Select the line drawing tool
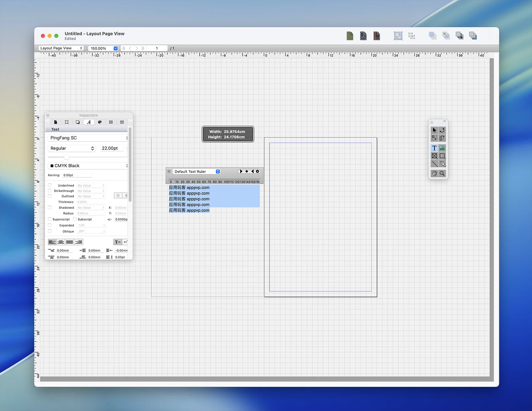 [x=434, y=164]
